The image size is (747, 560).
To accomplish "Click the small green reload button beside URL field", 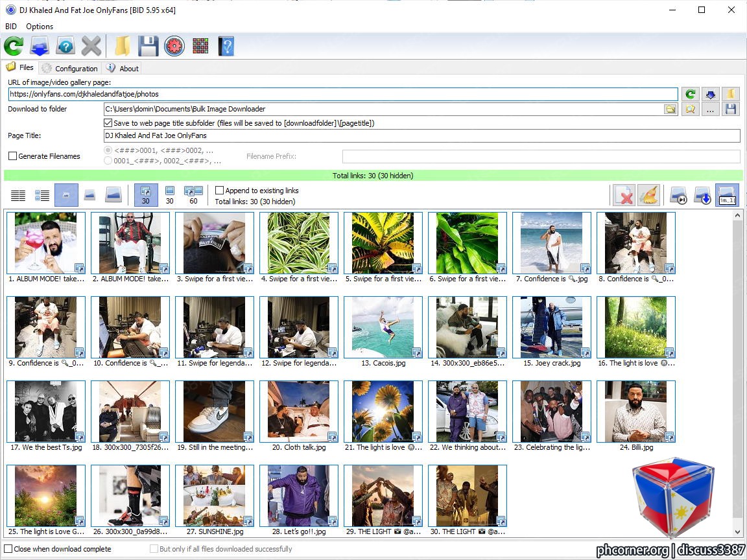I will 691,94.
